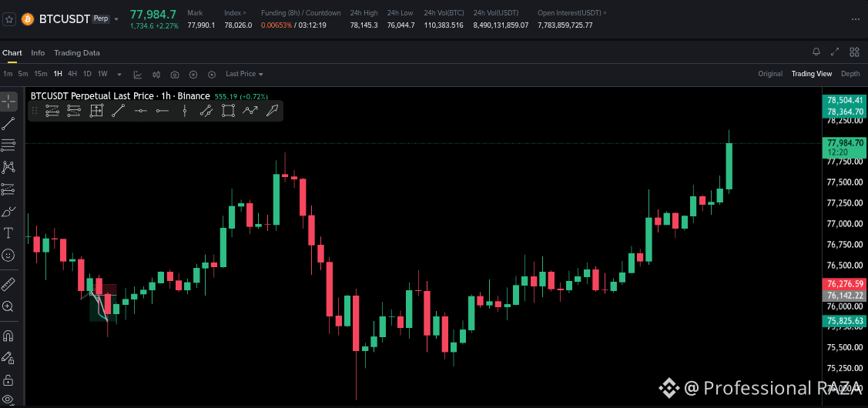Switch to 1D timeframe

87,74
